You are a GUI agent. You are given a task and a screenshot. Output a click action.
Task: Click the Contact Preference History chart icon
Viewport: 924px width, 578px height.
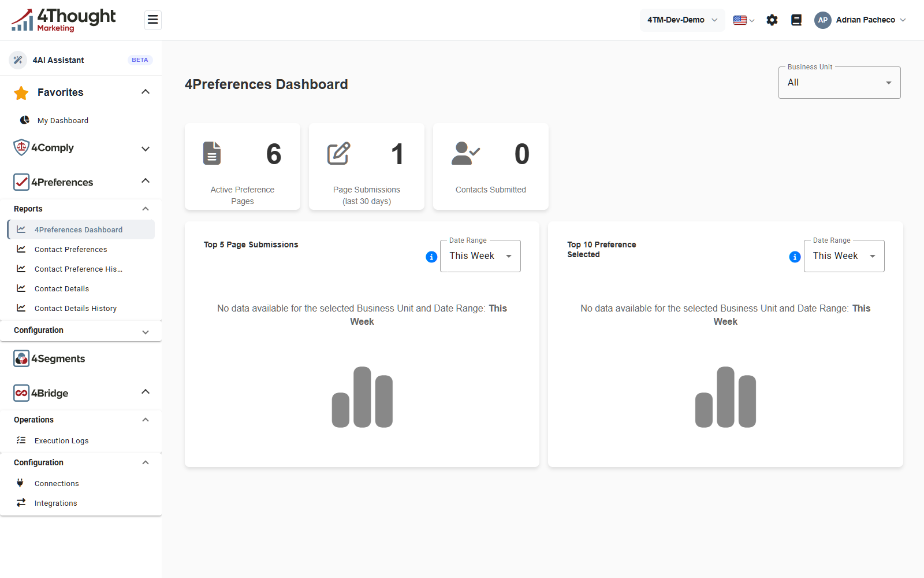pyautogui.click(x=21, y=269)
